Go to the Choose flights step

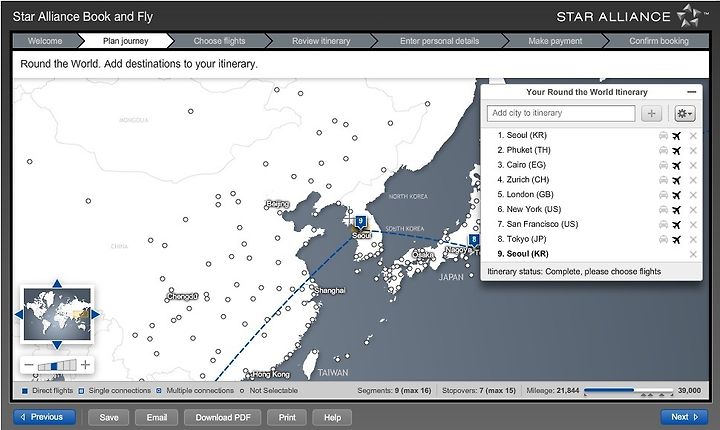click(219, 41)
